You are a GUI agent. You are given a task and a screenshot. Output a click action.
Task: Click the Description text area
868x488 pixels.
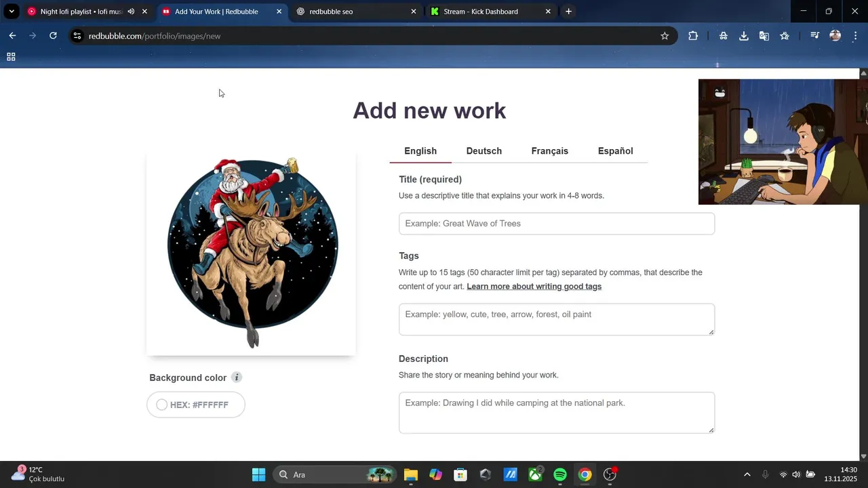pyautogui.click(x=557, y=413)
